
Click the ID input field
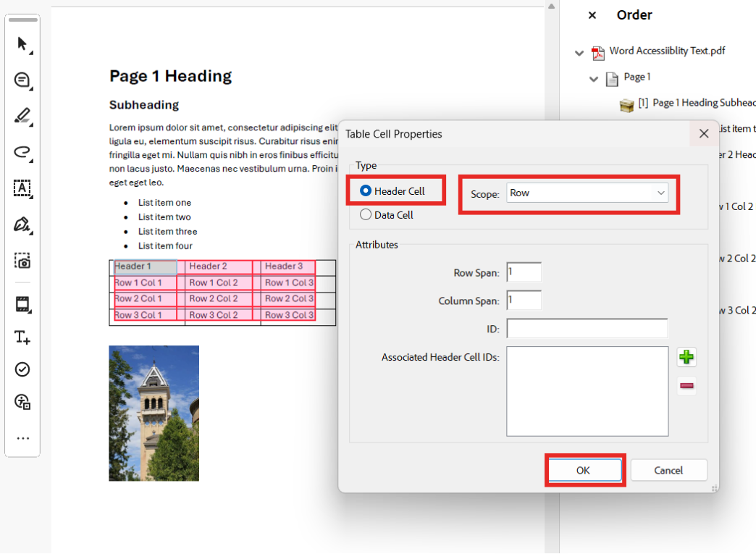coord(587,328)
